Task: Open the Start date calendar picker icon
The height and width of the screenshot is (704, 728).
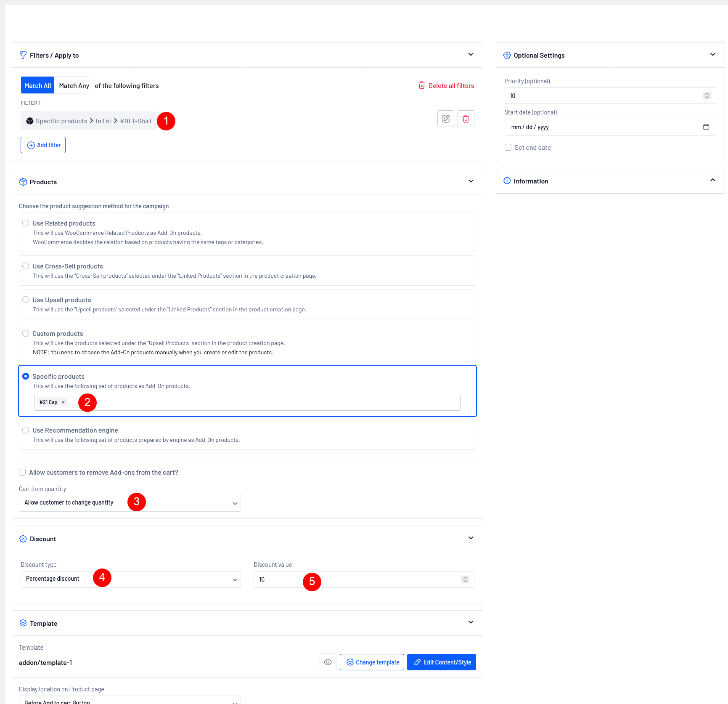Action: coord(706,127)
